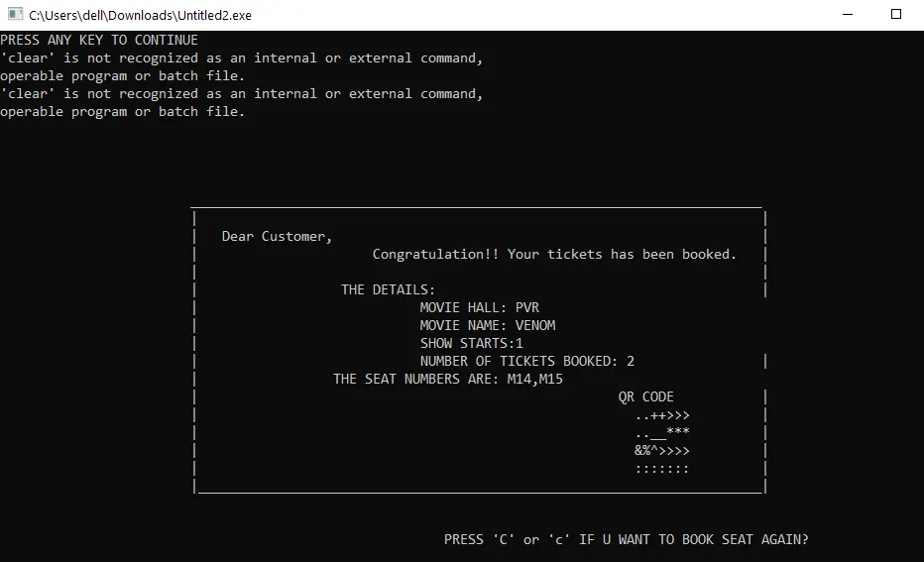
Task: Click the second 'clear' is not recognized error
Action: [x=241, y=94]
